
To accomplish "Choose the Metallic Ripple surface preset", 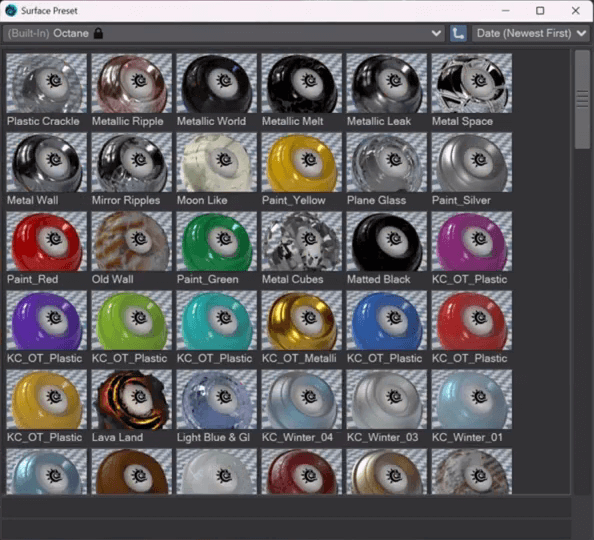I will pos(131,83).
